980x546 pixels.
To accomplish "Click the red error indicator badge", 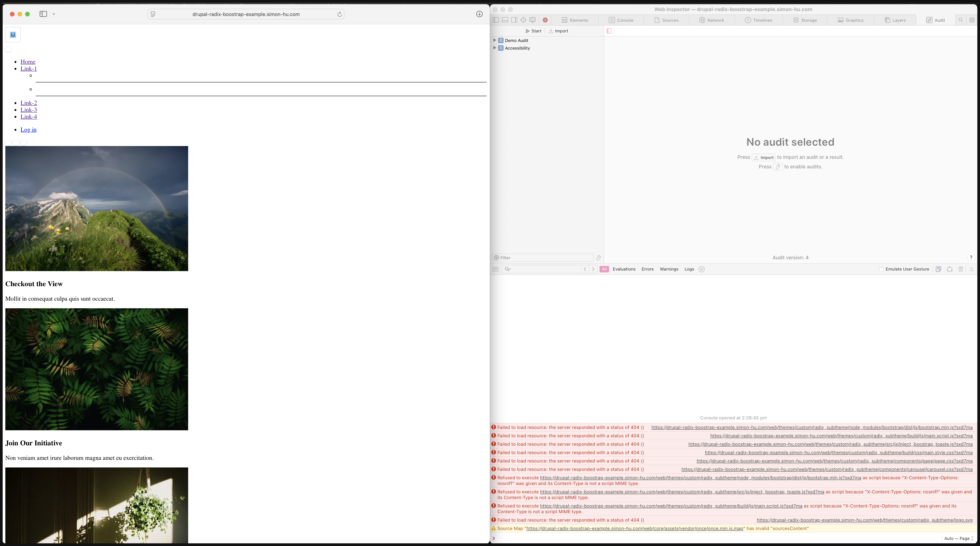I will coord(545,20).
